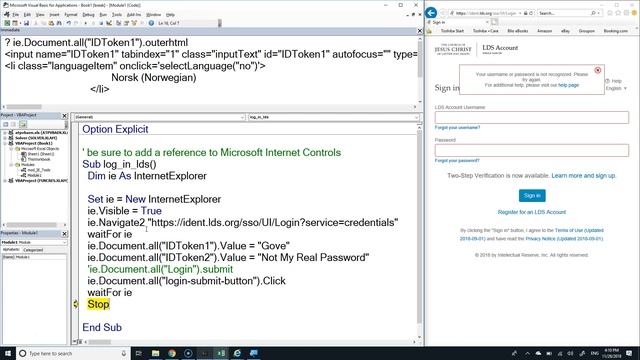640x360 pixels.
Task: Click in the Password field
Action: click(532, 150)
